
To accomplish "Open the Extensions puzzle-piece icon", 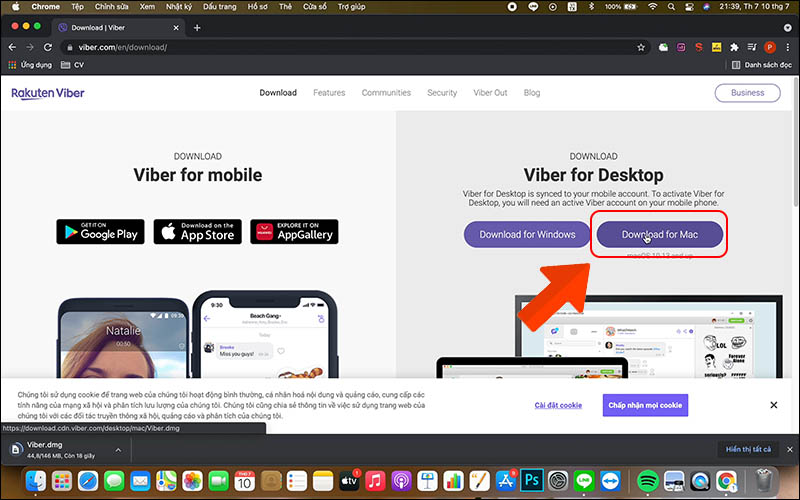I will coord(734,47).
